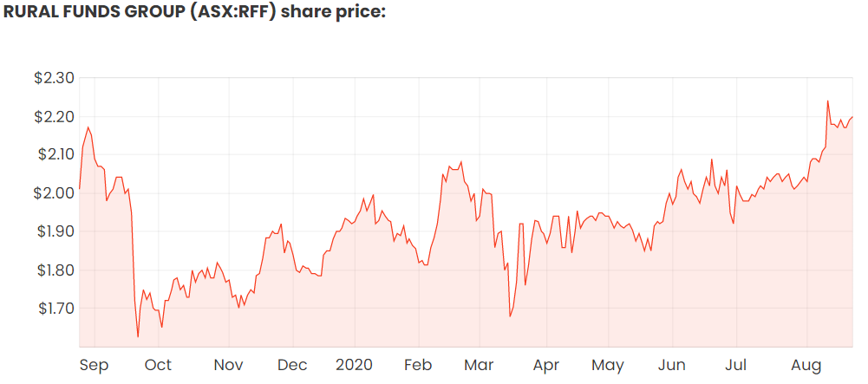
Task: Select the $2.10 y-axis label
Action: (x=54, y=155)
